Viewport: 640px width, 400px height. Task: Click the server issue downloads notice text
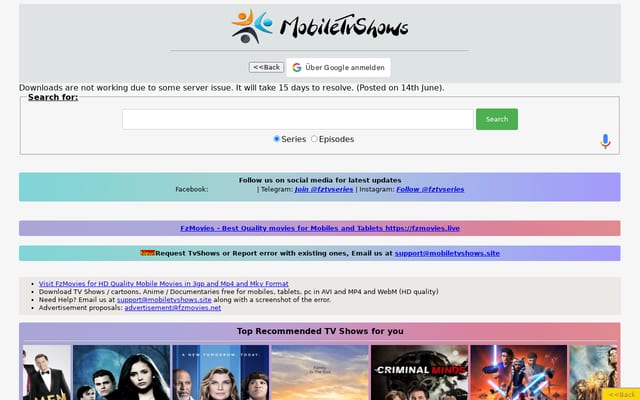click(231, 88)
